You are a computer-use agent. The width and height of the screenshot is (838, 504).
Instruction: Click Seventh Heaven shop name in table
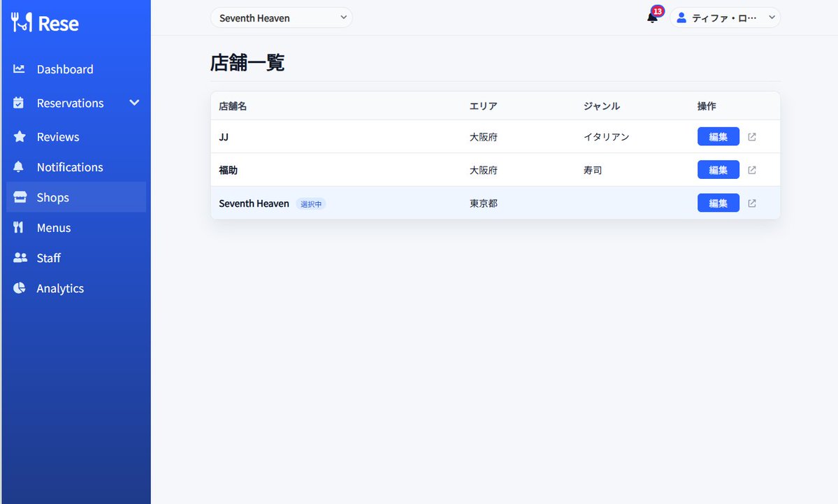tap(254, 203)
